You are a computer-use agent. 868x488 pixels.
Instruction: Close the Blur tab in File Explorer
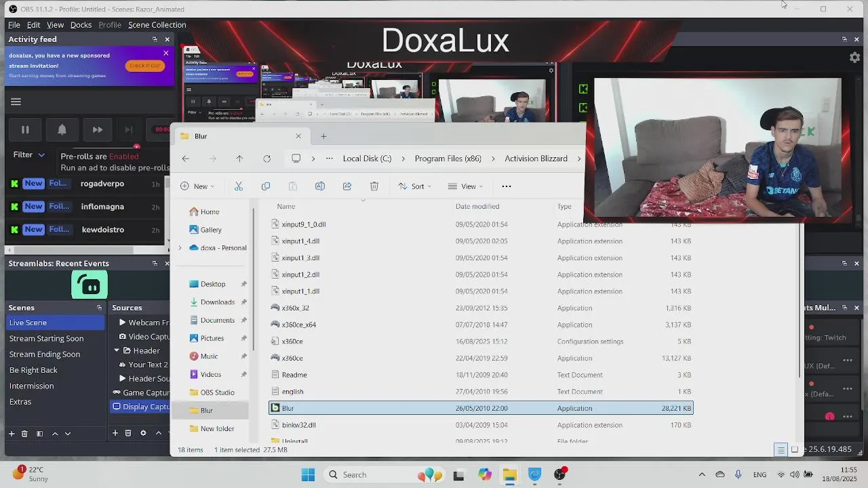[298, 136]
